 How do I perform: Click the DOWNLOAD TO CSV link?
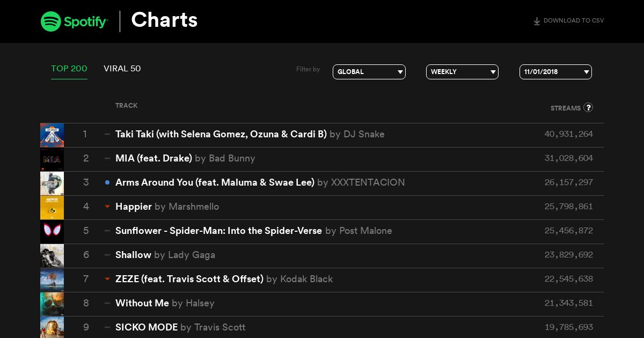click(568, 21)
